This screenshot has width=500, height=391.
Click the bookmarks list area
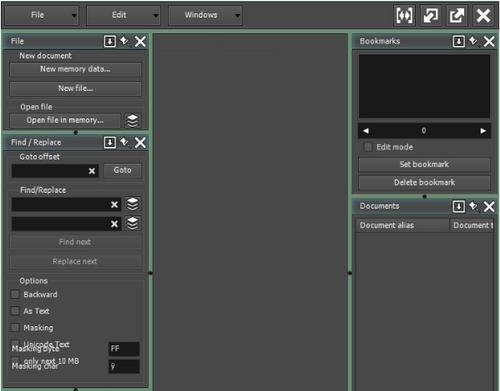click(424, 86)
